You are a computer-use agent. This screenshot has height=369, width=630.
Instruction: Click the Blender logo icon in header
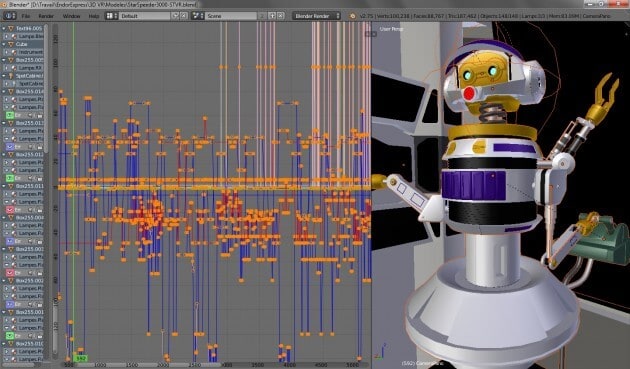(353, 16)
